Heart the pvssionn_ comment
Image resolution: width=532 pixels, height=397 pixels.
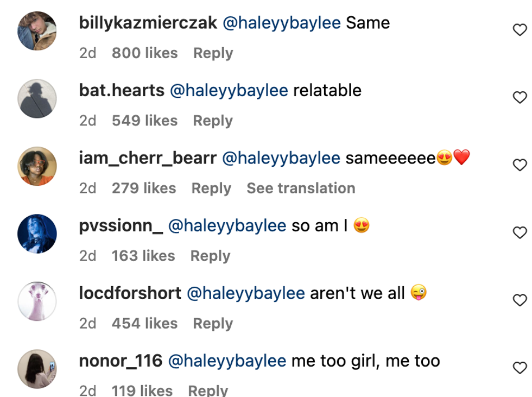click(520, 233)
